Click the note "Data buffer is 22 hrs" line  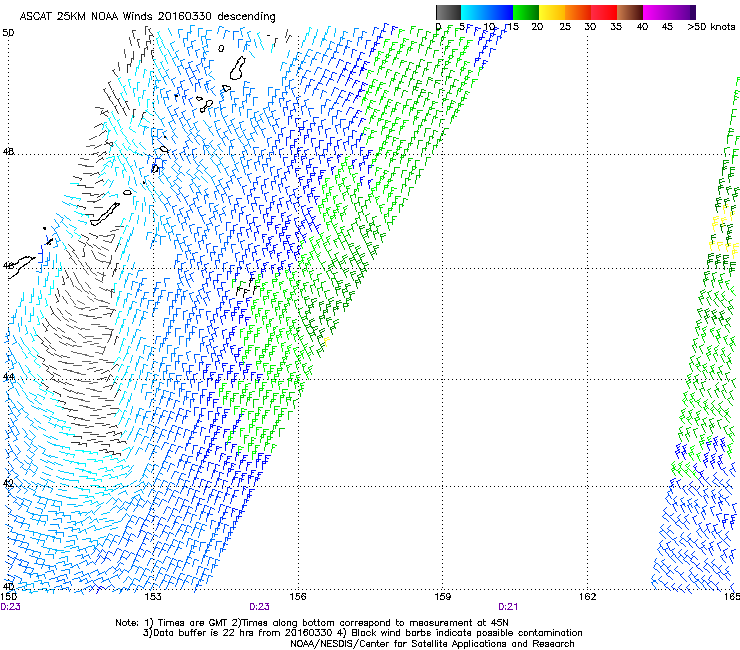(362, 633)
